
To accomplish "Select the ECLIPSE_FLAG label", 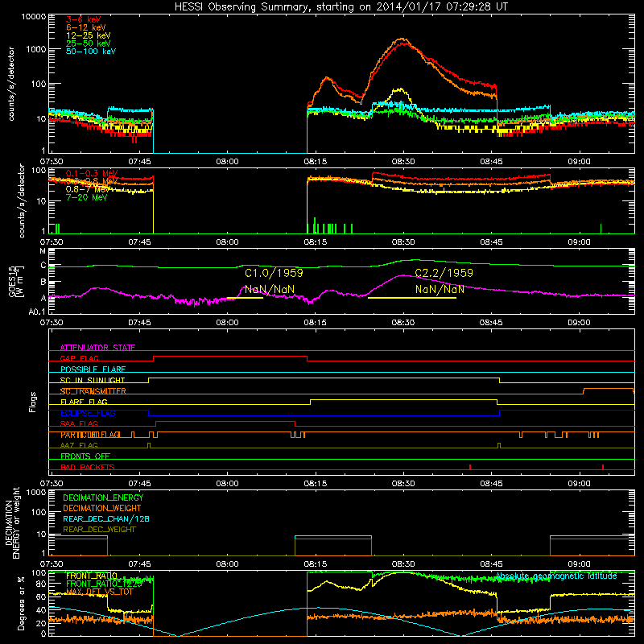I will (x=88, y=413).
